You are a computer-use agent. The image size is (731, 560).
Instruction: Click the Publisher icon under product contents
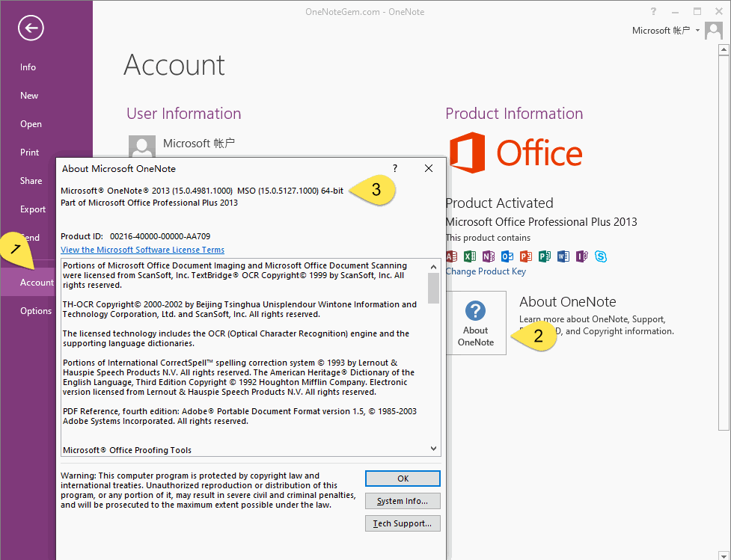click(545, 256)
